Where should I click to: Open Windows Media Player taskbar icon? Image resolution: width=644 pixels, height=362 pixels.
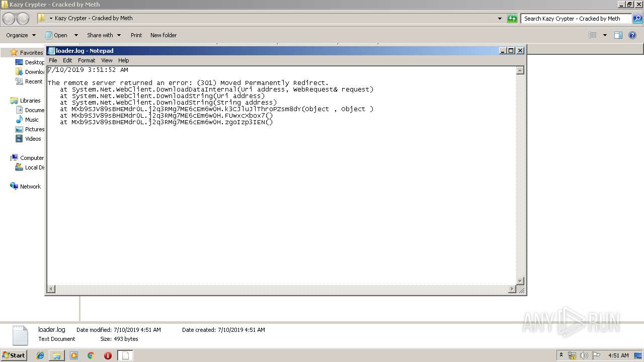click(x=74, y=355)
